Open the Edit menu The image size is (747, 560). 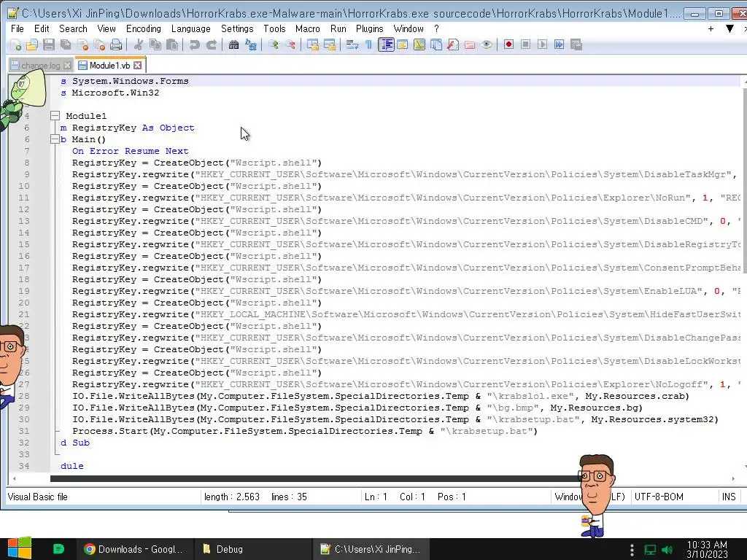click(42, 28)
